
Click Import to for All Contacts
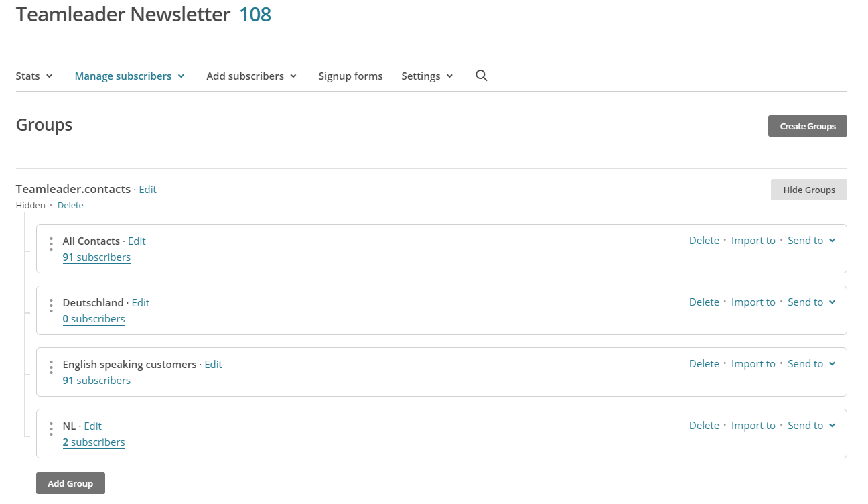tap(753, 241)
